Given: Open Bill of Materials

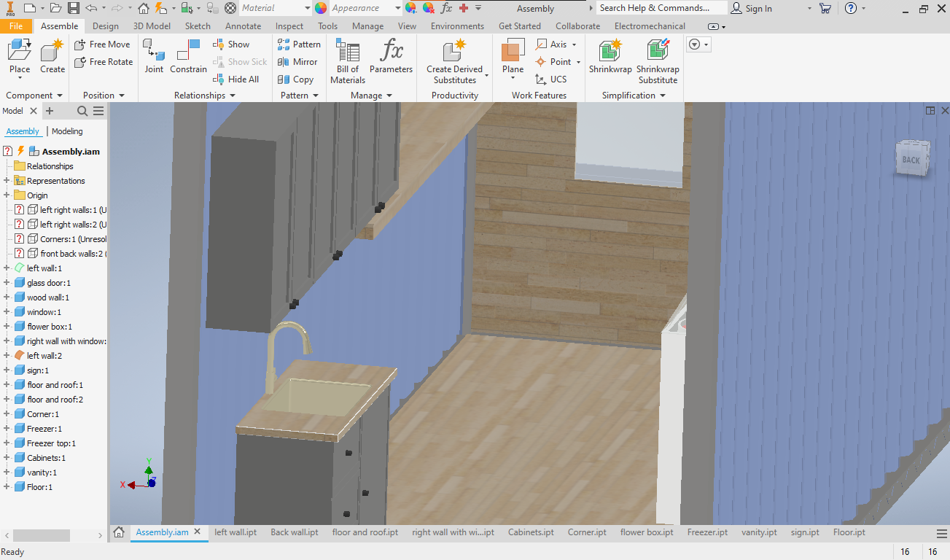Looking at the screenshot, I should click(348, 62).
